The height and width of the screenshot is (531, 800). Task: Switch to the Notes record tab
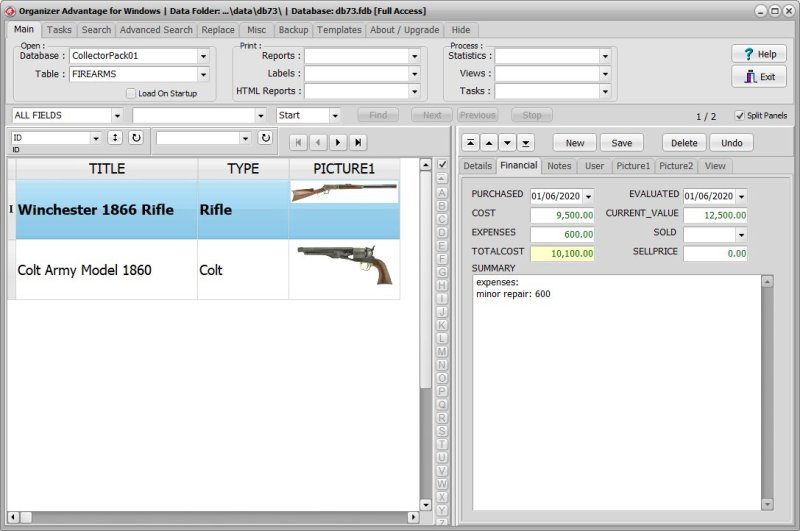tap(559, 166)
